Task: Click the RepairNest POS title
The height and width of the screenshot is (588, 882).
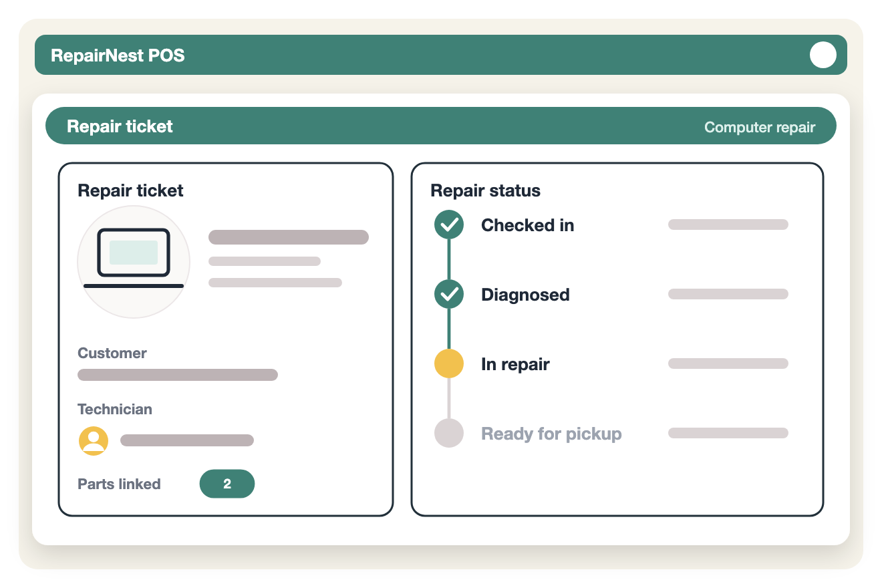Action: point(118,55)
